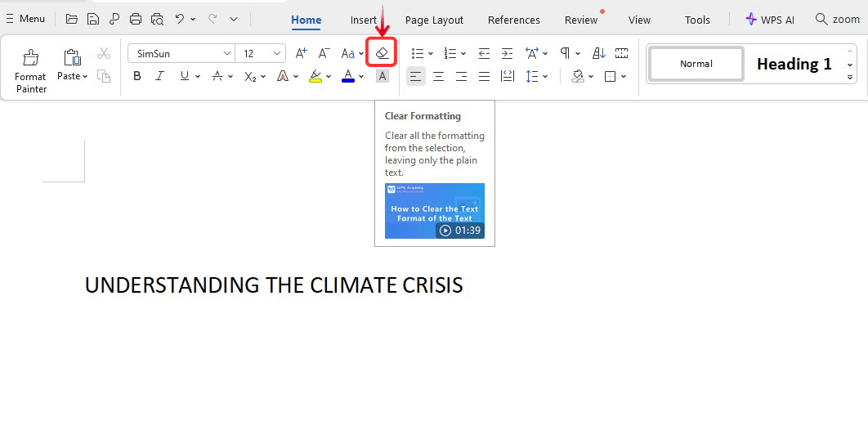
Task: Click the Asian Layout text direction icon
Action: coord(532,53)
